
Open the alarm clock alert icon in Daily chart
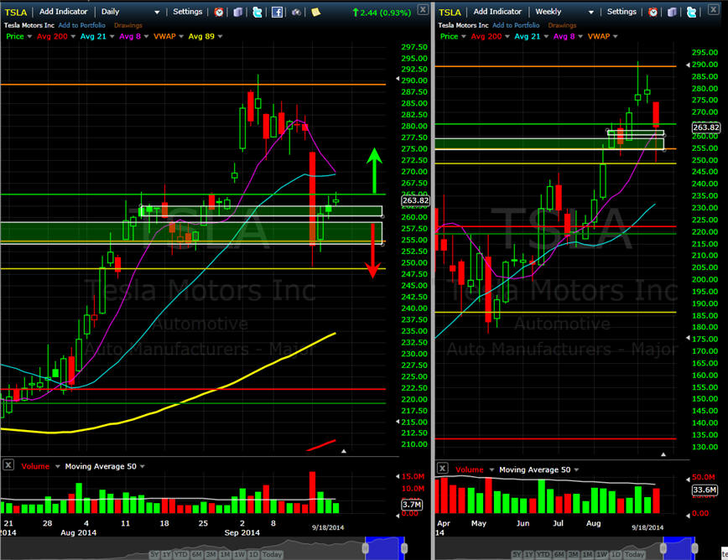pyautogui.click(x=219, y=12)
